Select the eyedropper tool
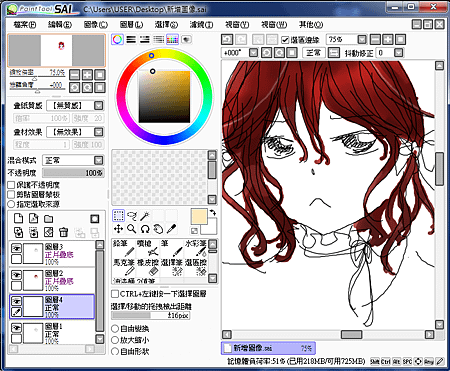Viewport: 450px width, 371px height. click(x=171, y=229)
